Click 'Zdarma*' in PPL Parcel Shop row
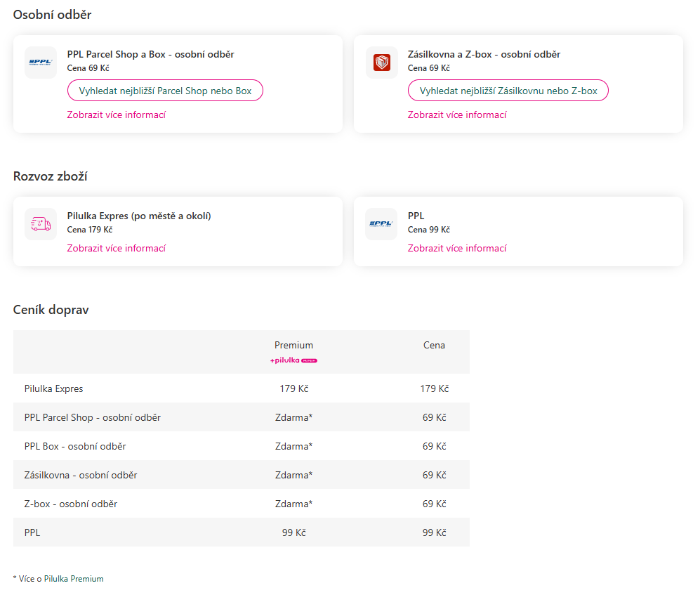 (x=293, y=417)
